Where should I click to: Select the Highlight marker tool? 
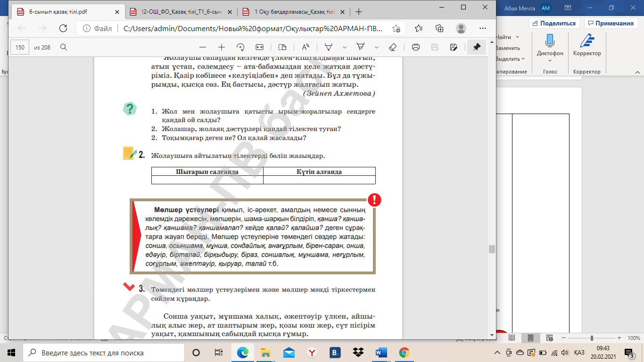click(x=361, y=47)
